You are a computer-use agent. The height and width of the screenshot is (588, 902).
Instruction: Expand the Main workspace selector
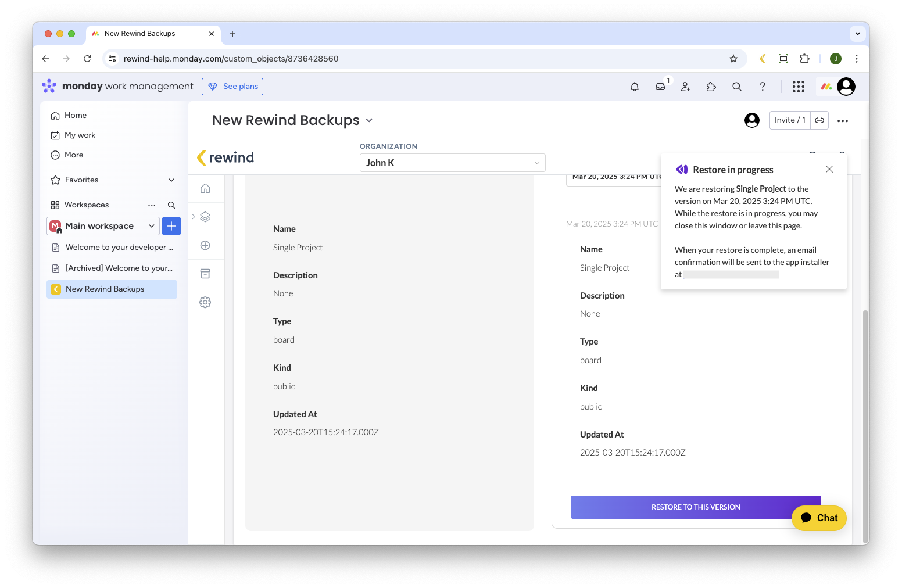pos(103,226)
